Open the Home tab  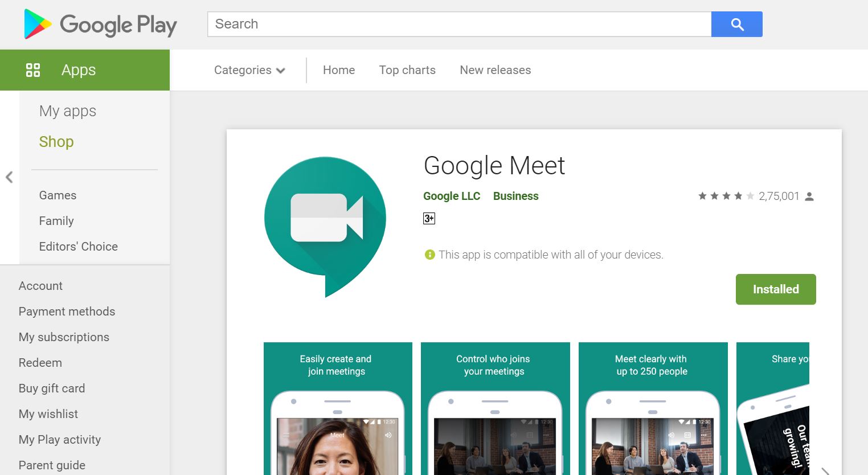coord(339,70)
